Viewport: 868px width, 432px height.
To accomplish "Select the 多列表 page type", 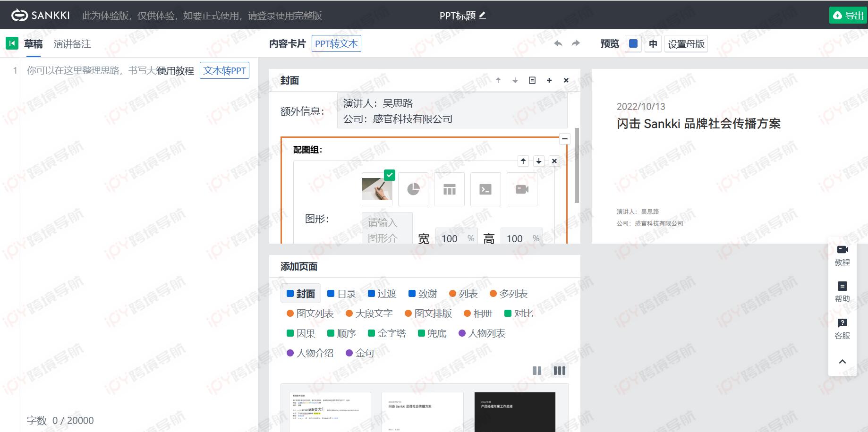I will point(509,294).
